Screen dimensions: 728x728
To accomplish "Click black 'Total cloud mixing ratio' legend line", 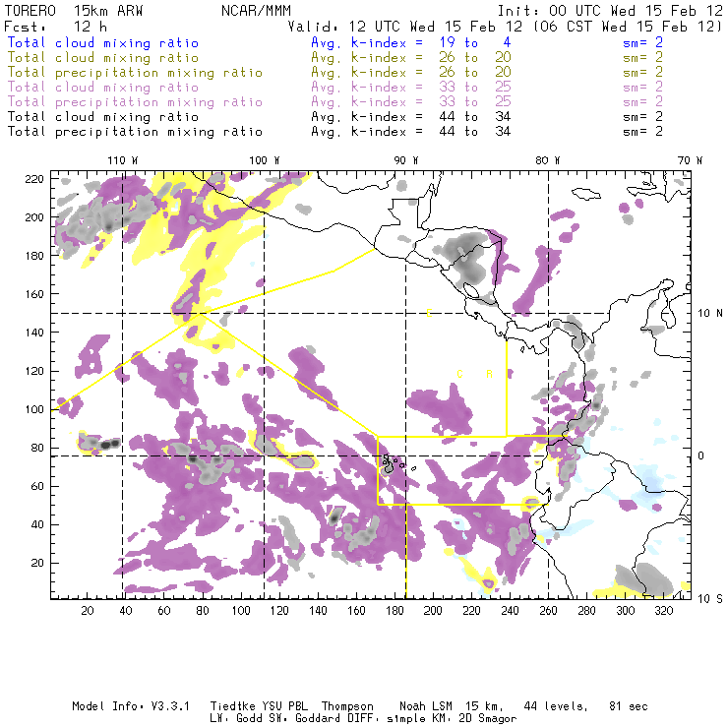I will pyautogui.click(x=103, y=117).
